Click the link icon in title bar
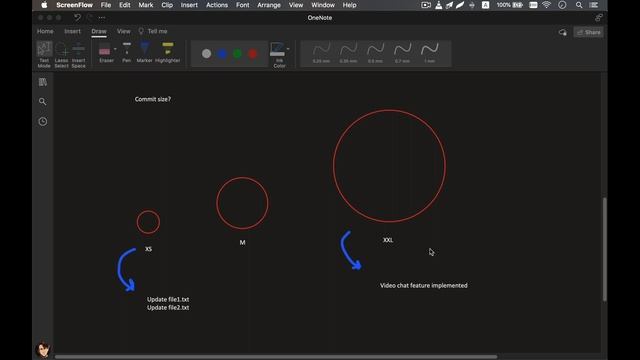Image resolution: width=640 pixels, height=360 pixels. coord(598,18)
